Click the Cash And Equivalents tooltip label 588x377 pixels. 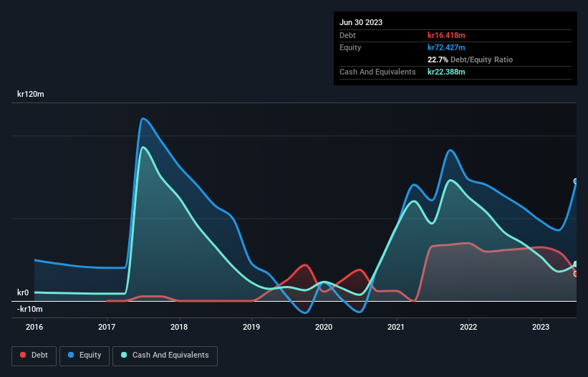(x=377, y=72)
